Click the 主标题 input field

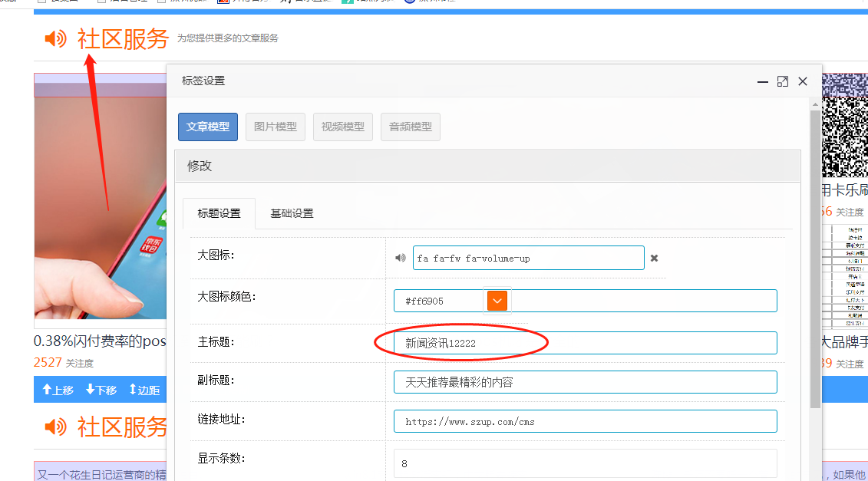pos(585,343)
